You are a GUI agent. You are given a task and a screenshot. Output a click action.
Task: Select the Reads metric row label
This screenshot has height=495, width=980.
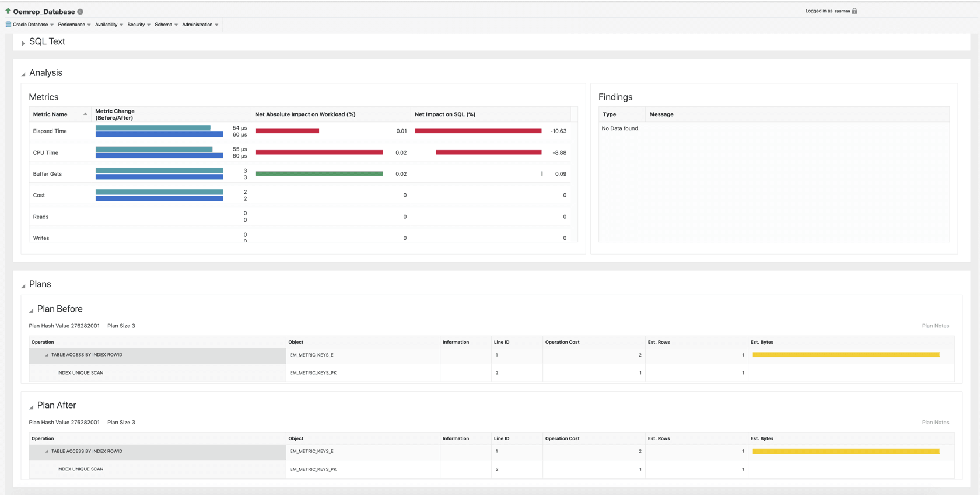point(41,217)
